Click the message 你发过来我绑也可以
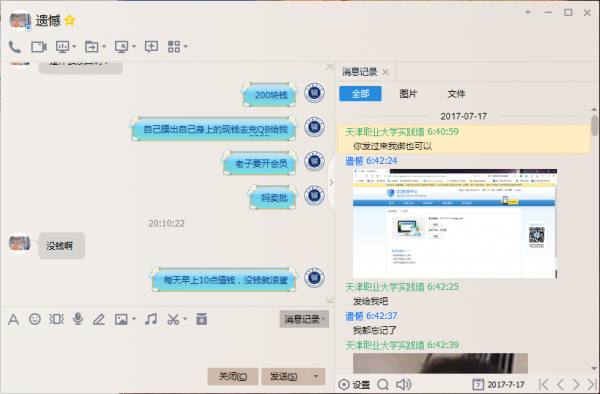 393,146
